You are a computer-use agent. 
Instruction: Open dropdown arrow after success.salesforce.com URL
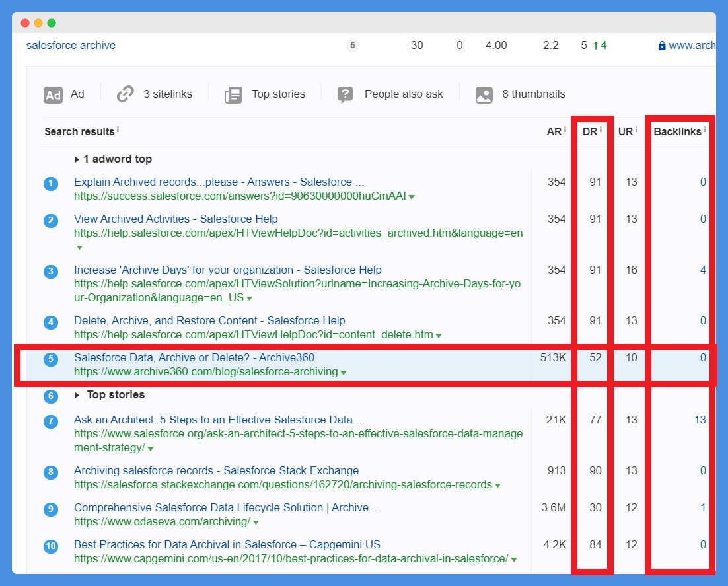pos(412,197)
